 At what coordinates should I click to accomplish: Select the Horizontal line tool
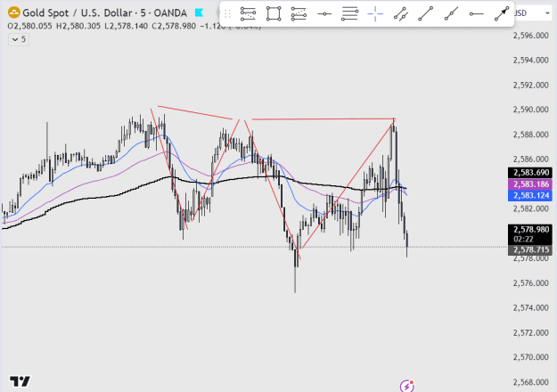[x=324, y=14]
